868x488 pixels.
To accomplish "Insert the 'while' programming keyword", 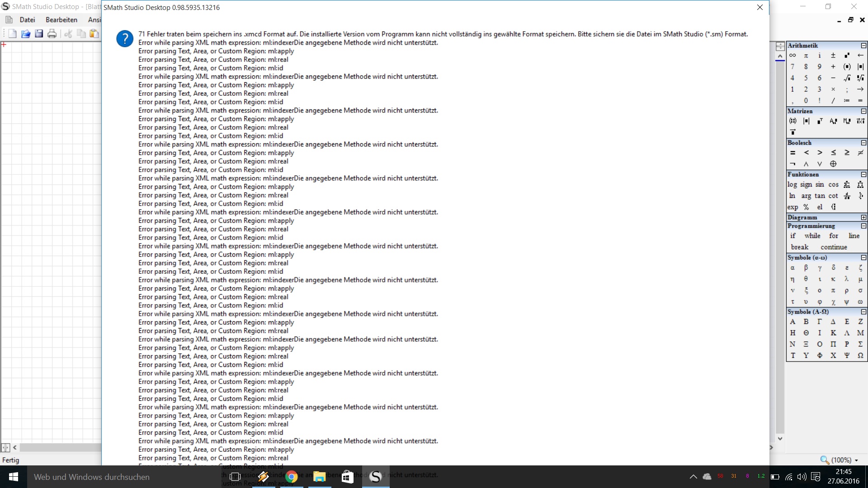I will [x=812, y=236].
